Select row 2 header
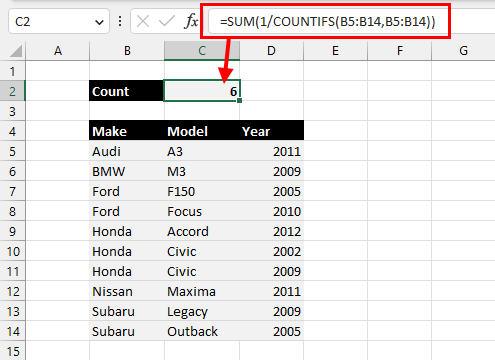The width and height of the screenshot is (495, 360). 12,91
